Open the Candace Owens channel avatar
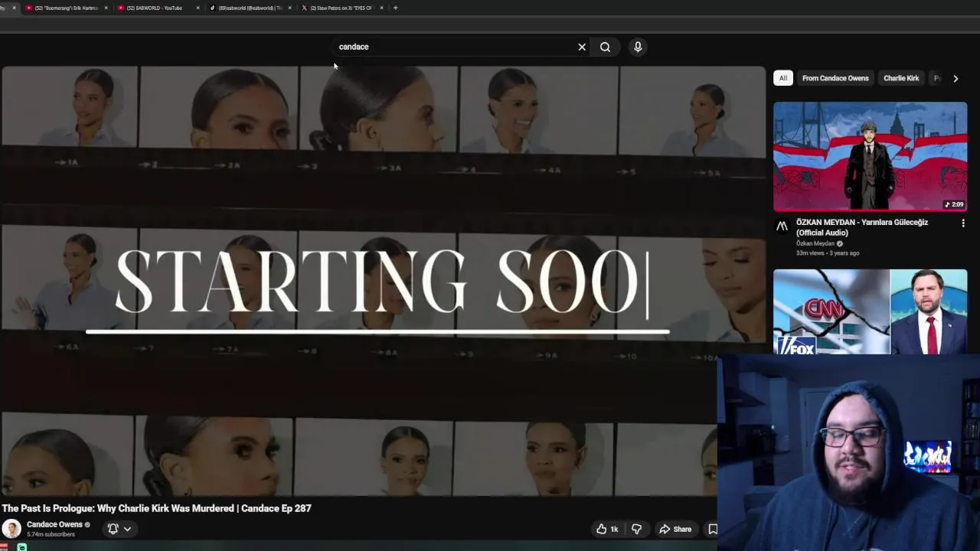The width and height of the screenshot is (980, 551). pyautogui.click(x=11, y=529)
